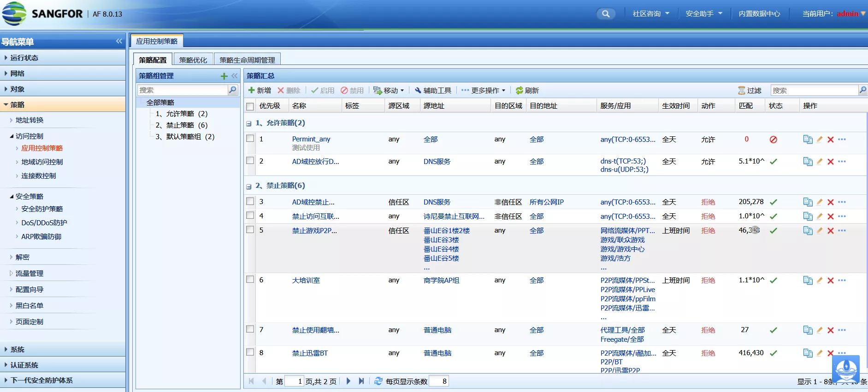The image size is (868, 392).
Task: Toggle the select-all checkbox in the table header
Action: point(250,106)
